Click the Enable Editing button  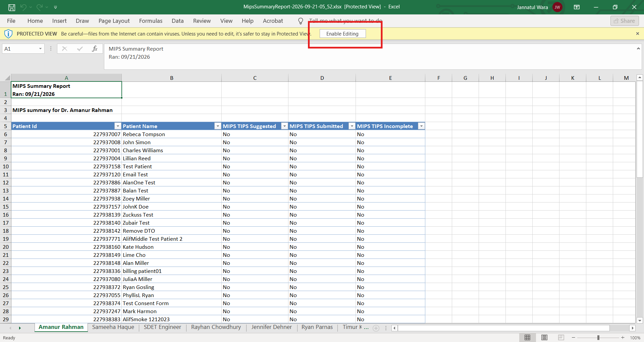[x=342, y=34]
